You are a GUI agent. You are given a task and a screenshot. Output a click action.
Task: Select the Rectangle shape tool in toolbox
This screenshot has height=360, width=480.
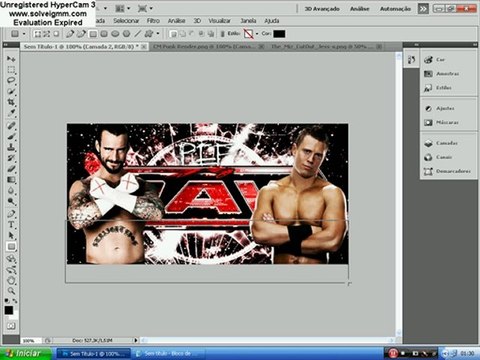[11, 247]
